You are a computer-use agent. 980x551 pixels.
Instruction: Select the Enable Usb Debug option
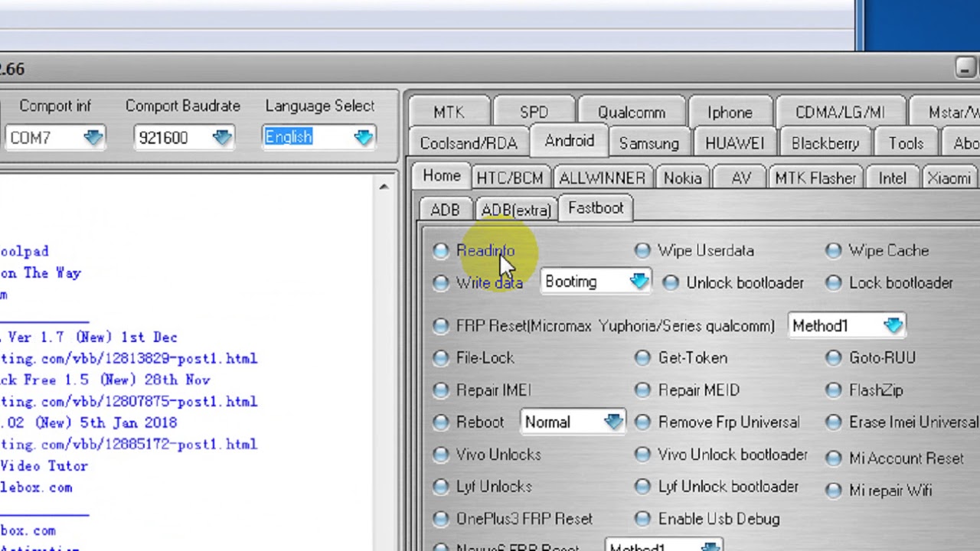[642, 519]
